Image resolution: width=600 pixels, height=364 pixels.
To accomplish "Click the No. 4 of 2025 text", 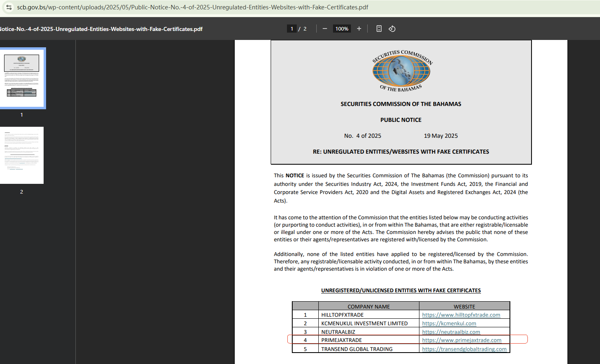I will click(x=363, y=136).
